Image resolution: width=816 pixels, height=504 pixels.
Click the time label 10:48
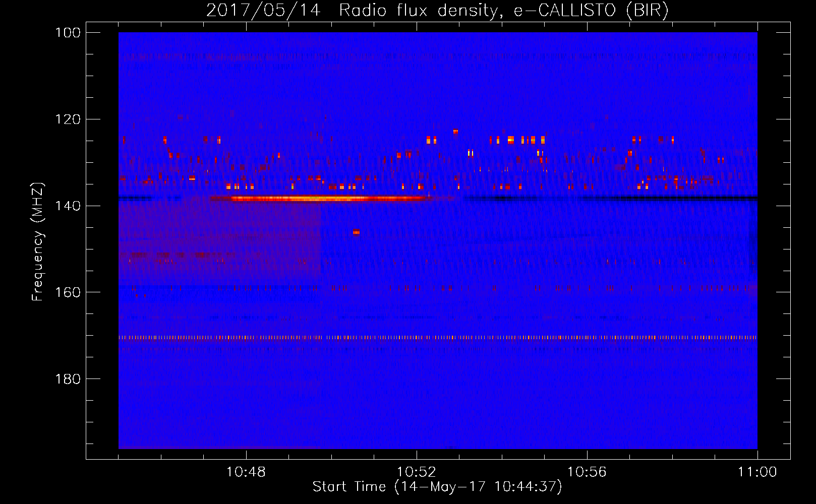point(246,472)
